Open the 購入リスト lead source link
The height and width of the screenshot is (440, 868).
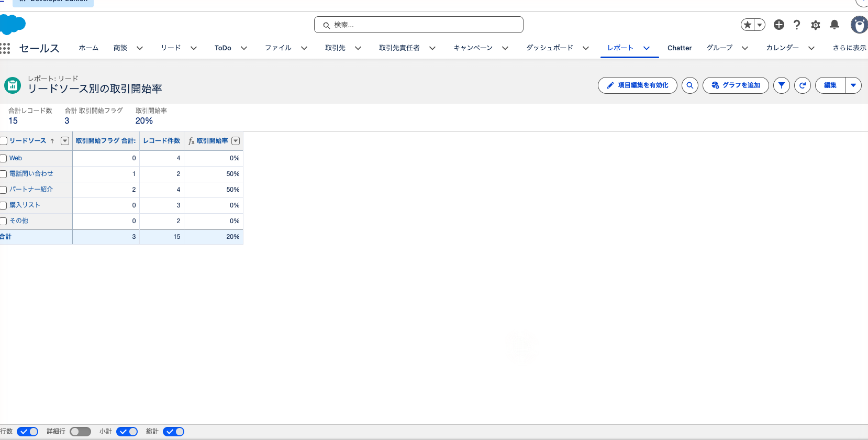[x=25, y=205]
